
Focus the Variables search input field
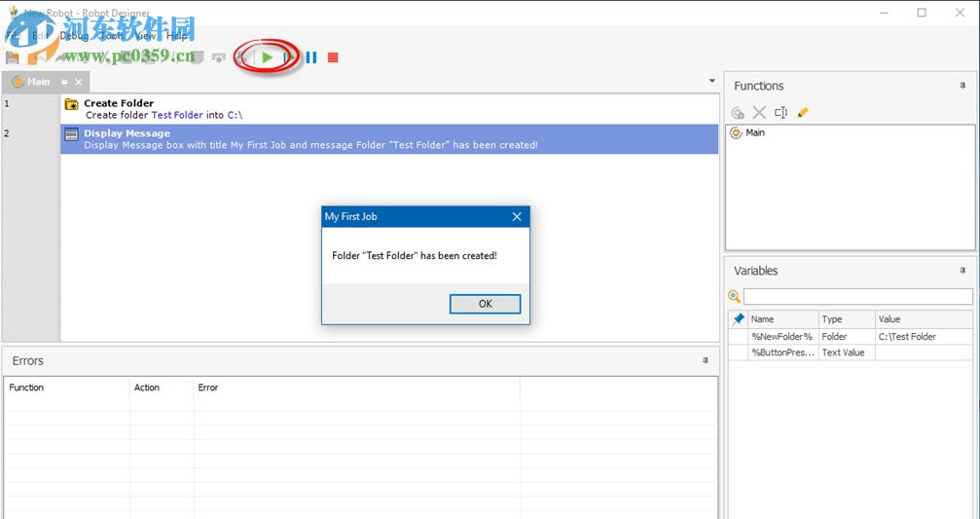click(x=858, y=296)
